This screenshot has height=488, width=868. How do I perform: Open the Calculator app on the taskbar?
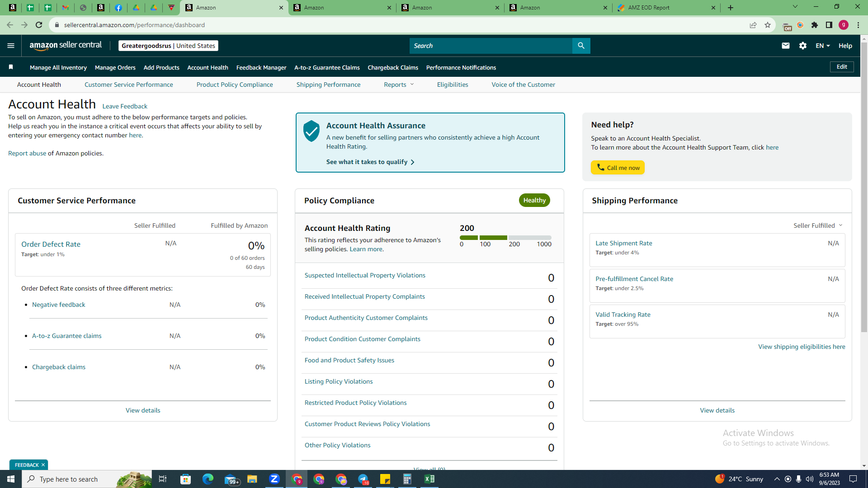point(407,479)
